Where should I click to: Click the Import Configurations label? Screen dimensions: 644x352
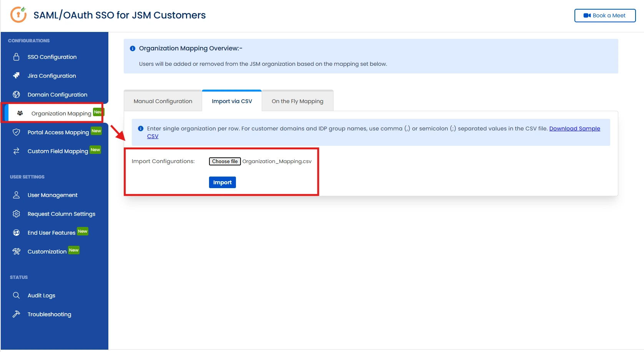pyautogui.click(x=163, y=161)
